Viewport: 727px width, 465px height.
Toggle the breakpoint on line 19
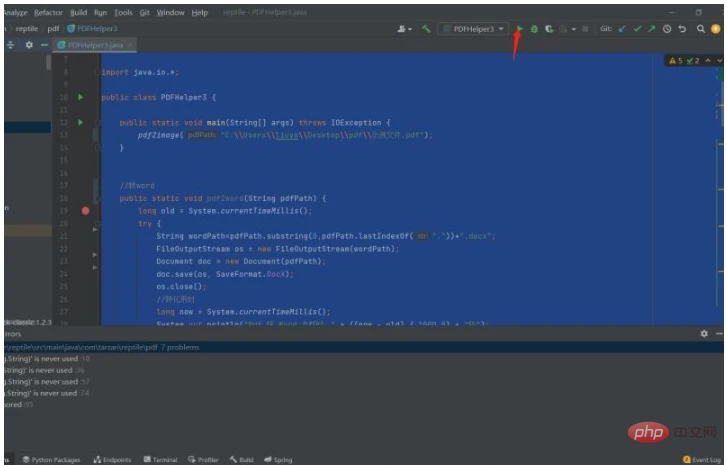click(85, 210)
